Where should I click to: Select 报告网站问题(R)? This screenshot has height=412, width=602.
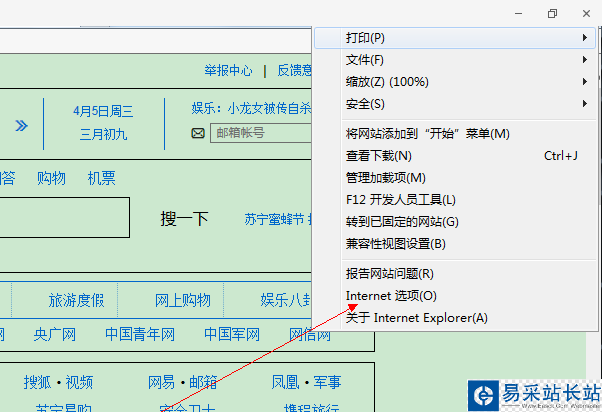455,274
